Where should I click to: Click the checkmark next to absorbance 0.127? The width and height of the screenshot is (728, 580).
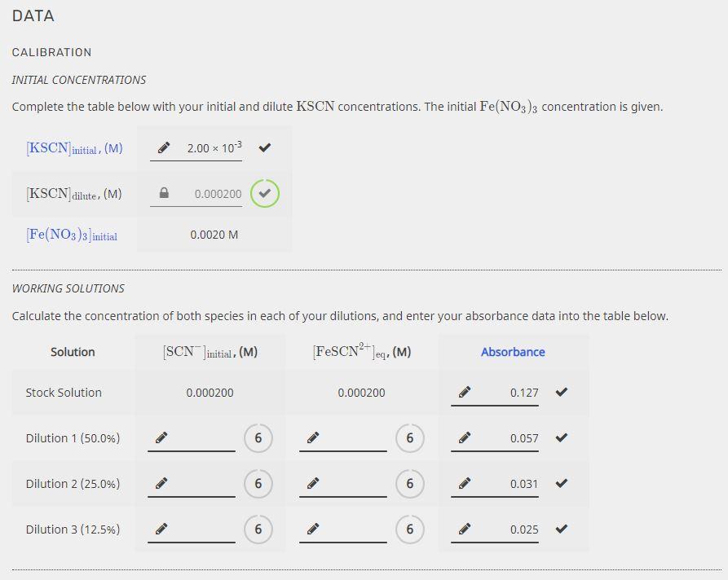561,392
